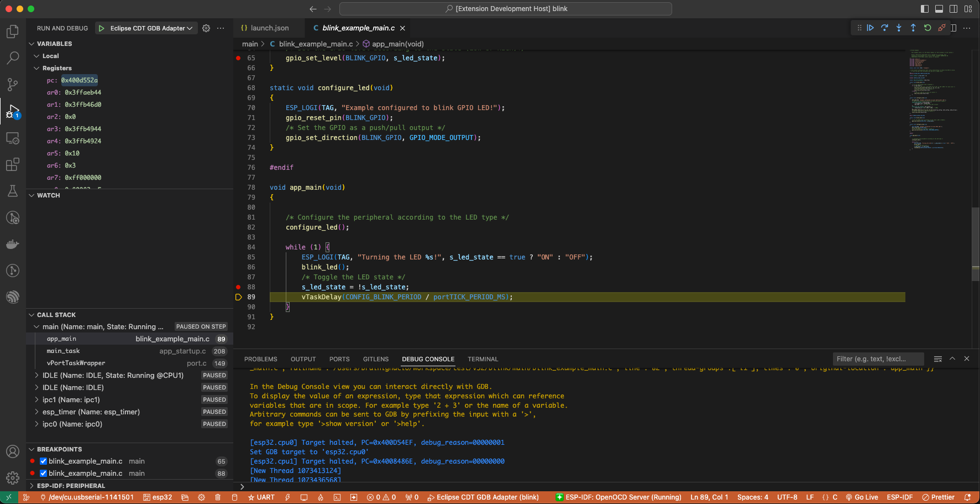Click the Step Over debug icon
980x504 pixels.
tap(884, 28)
